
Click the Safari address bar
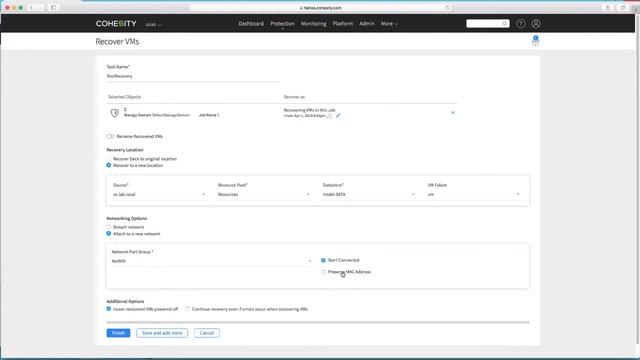(x=320, y=8)
